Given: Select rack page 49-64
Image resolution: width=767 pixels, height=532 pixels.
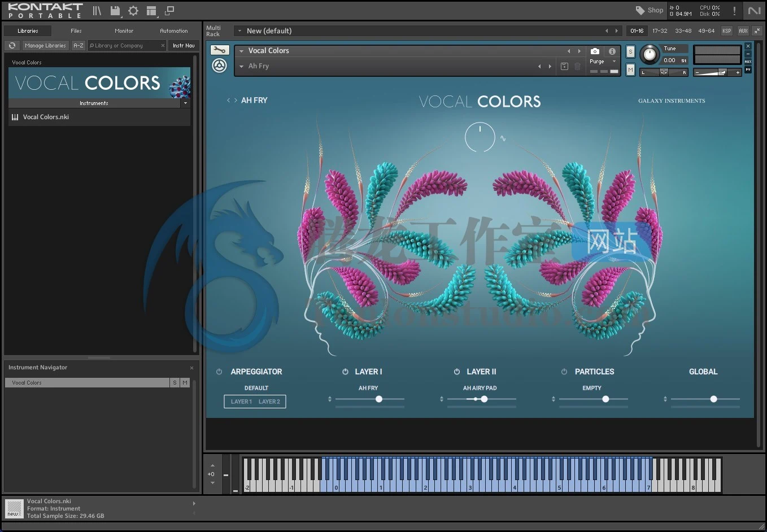Looking at the screenshot, I should pos(706,31).
